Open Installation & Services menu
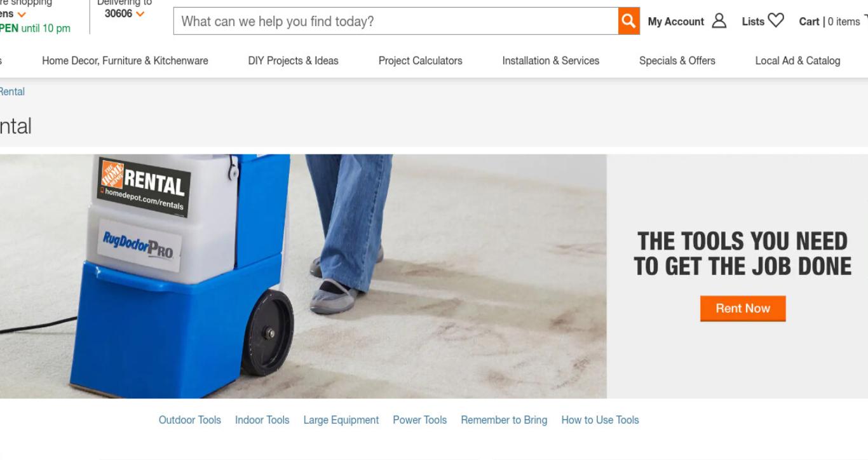 pyautogui.click(x=551, y=61)
